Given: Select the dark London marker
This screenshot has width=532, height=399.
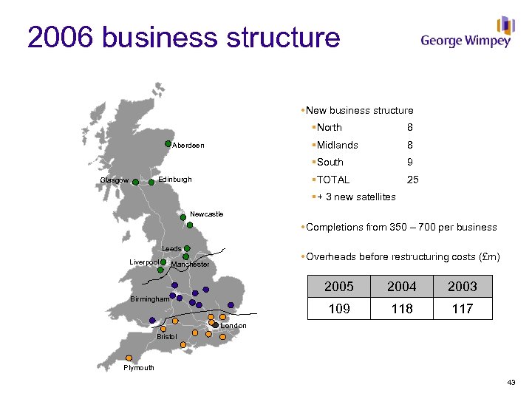Looking at the screenshot, I should pos(215,325).
